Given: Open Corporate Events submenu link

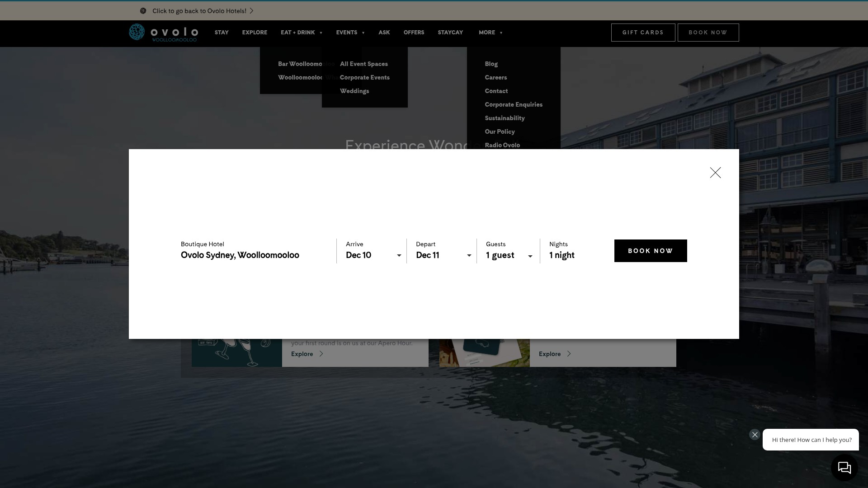Looking at the screenshot, I should 365,78.
